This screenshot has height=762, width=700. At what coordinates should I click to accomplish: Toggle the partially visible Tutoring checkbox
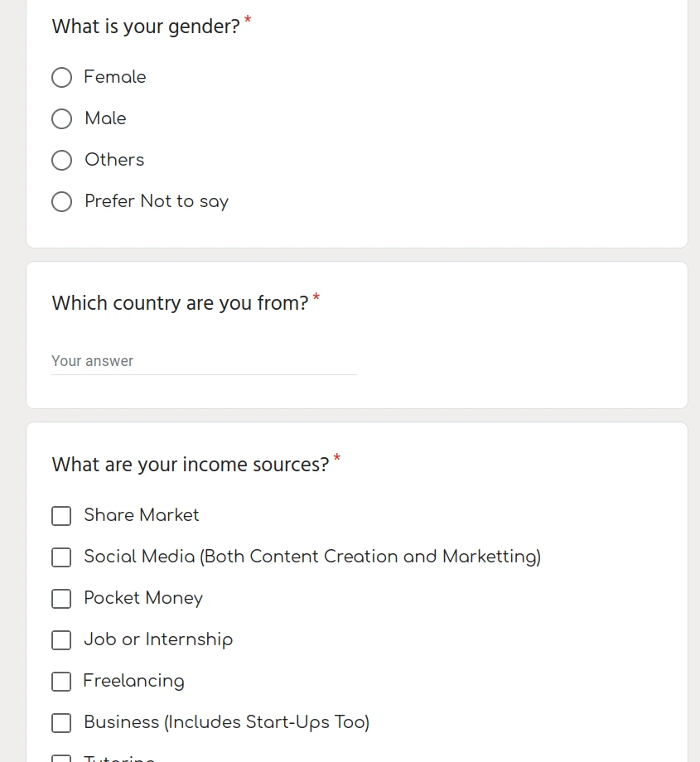[61, 758]
